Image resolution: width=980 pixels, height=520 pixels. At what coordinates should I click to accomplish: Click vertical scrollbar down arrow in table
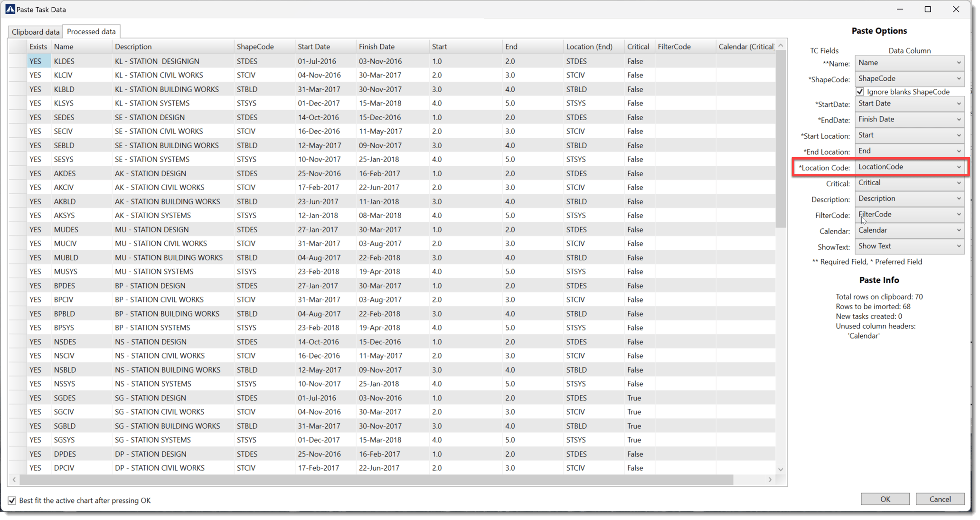(781, 469)
